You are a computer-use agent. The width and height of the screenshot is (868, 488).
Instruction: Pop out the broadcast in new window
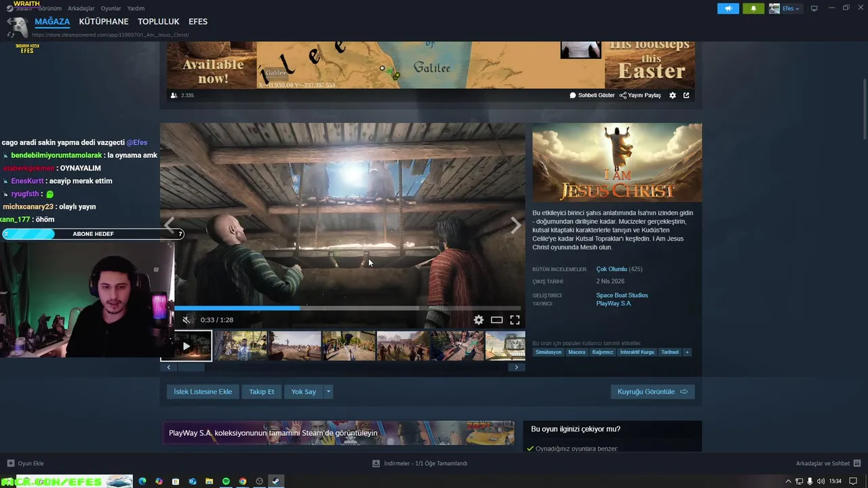point(686,96)
